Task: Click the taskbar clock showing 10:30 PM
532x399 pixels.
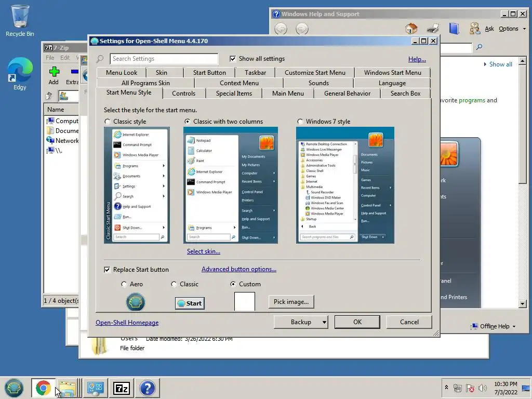Action: [x=506, y=388]
